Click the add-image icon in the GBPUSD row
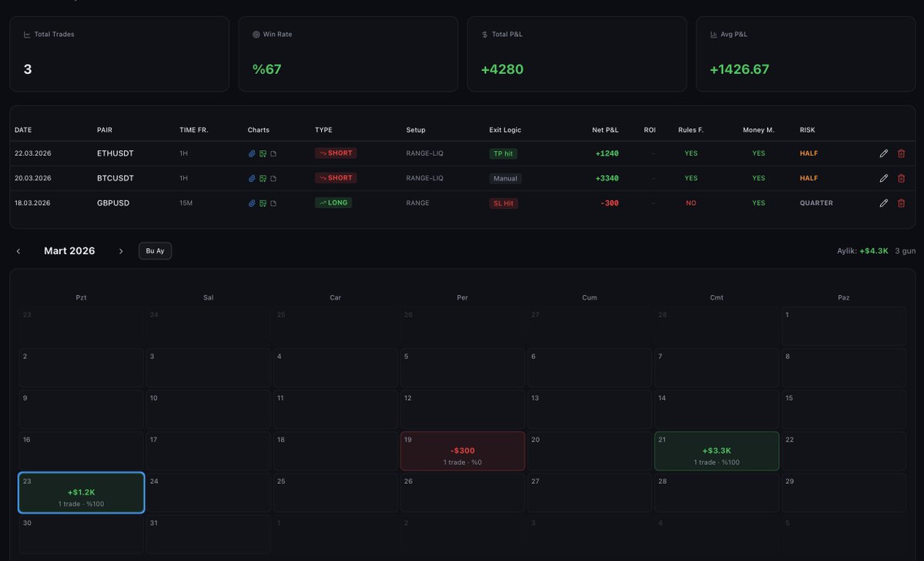924x561 pixels. 263,203
